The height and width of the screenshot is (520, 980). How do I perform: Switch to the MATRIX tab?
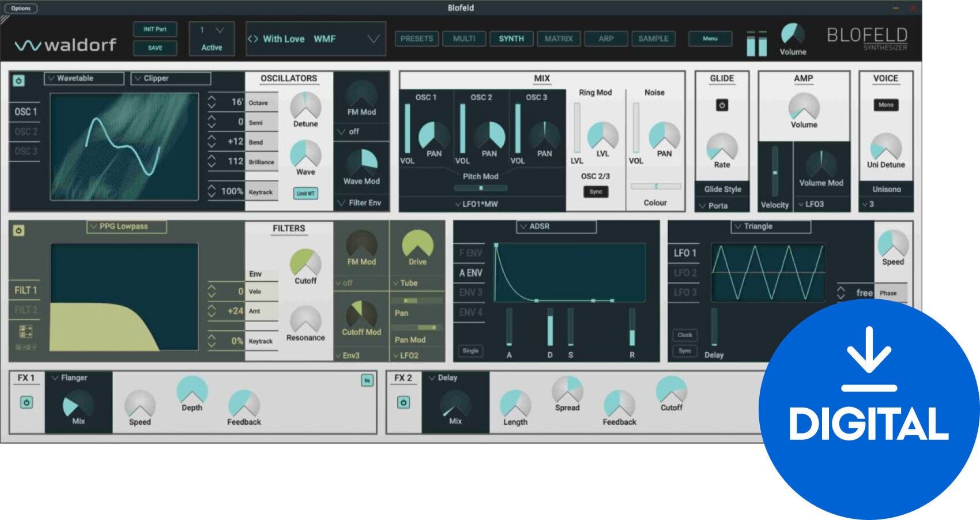(x=558, y=39)
